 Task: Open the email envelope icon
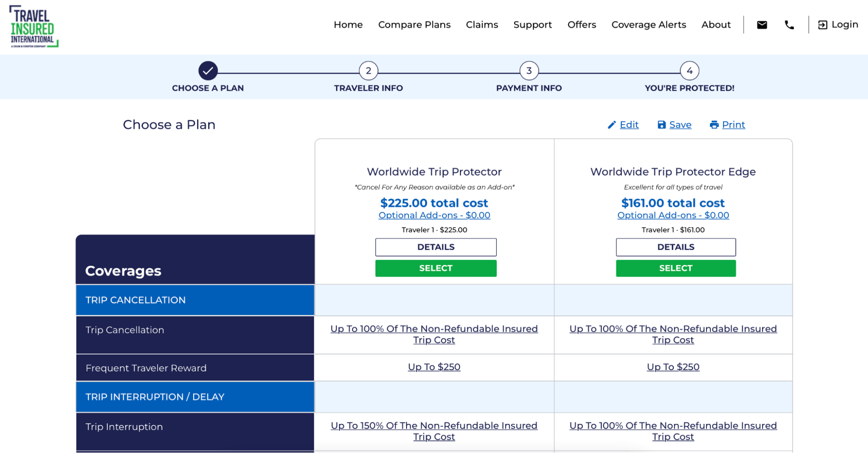tap(762, 25)
